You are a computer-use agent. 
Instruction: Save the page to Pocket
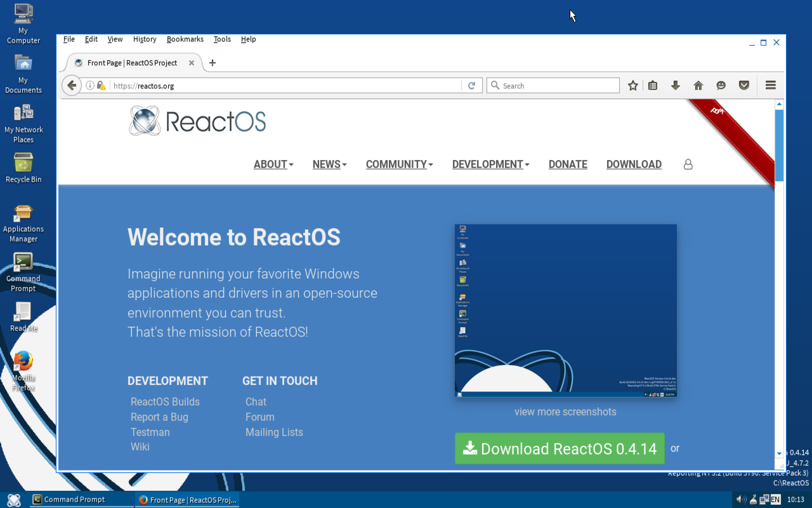pyautogui.click(x=743, y=85)
